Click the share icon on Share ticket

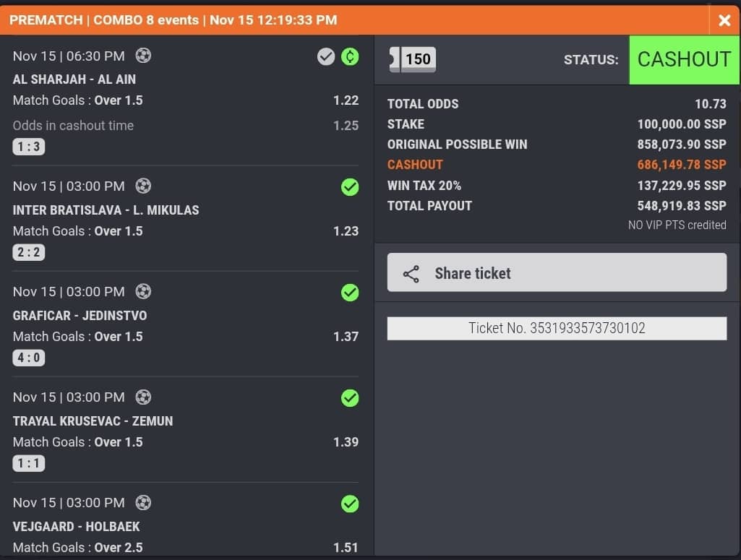coord(411,274)
